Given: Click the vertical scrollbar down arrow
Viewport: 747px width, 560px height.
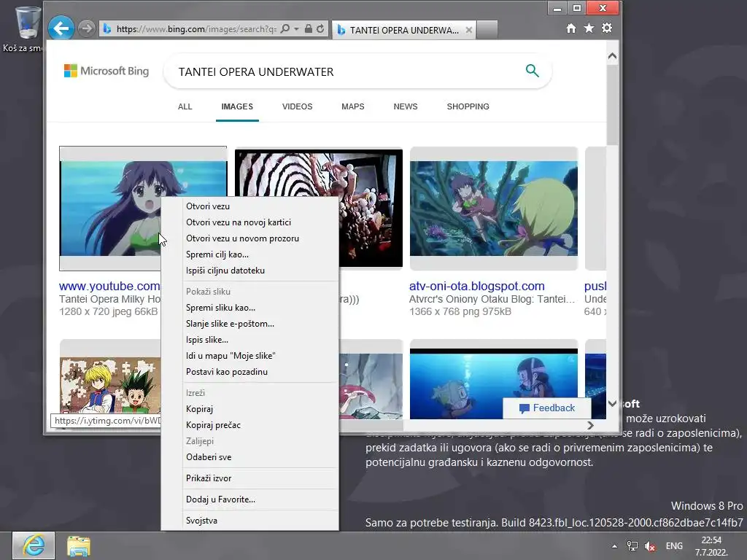Looking at the screenshot, I should coord(613,403).
